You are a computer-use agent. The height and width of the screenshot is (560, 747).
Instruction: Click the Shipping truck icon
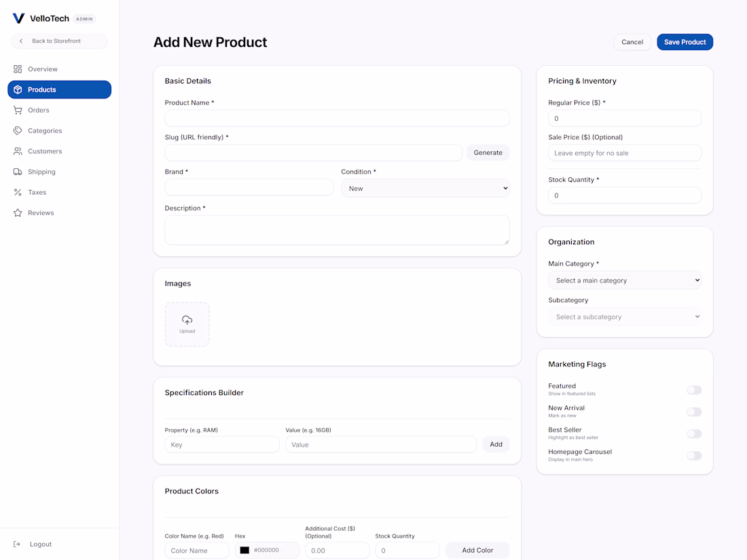(18, 172)
